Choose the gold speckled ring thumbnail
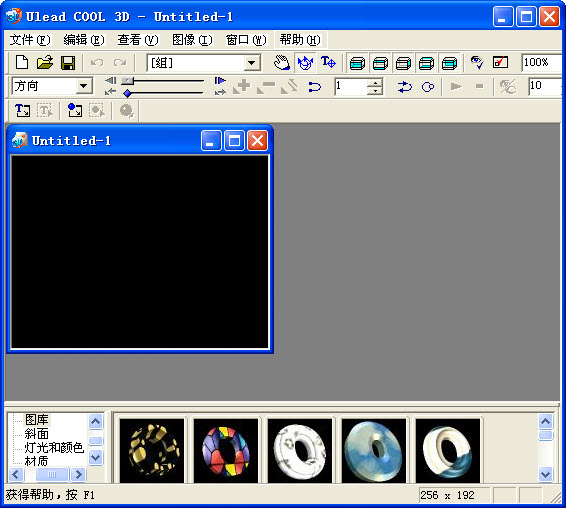Screen dimensions: 566x508 (x=152, y=450)
